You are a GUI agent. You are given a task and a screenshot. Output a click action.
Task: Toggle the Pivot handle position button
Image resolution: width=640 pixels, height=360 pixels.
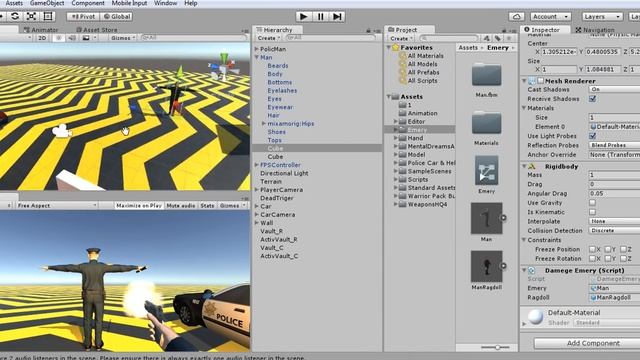pos(83,17)
